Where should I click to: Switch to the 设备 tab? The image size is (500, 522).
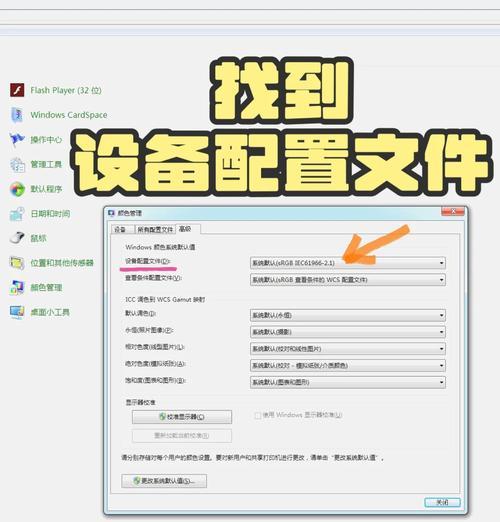pos(122,229)
